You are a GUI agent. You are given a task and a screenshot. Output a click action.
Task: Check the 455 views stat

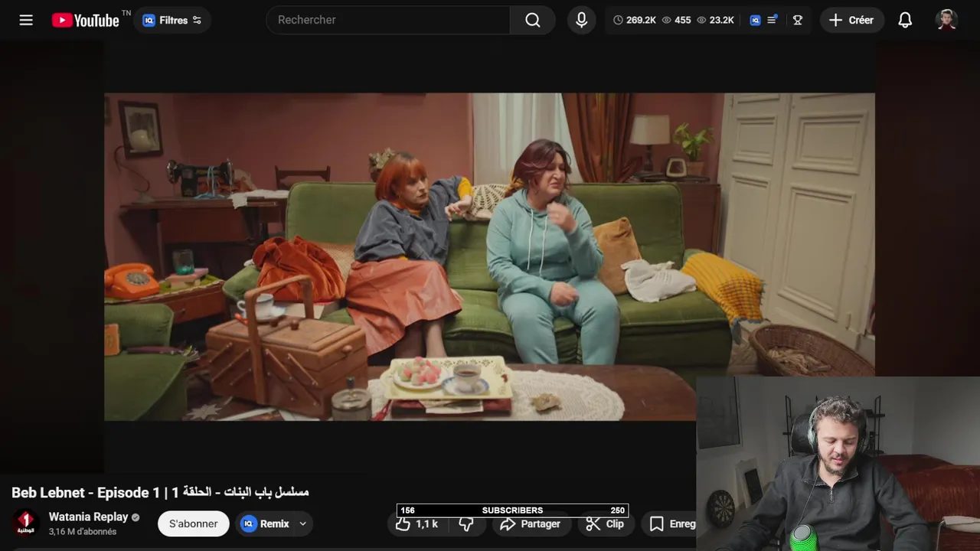(x=676, y=20)
